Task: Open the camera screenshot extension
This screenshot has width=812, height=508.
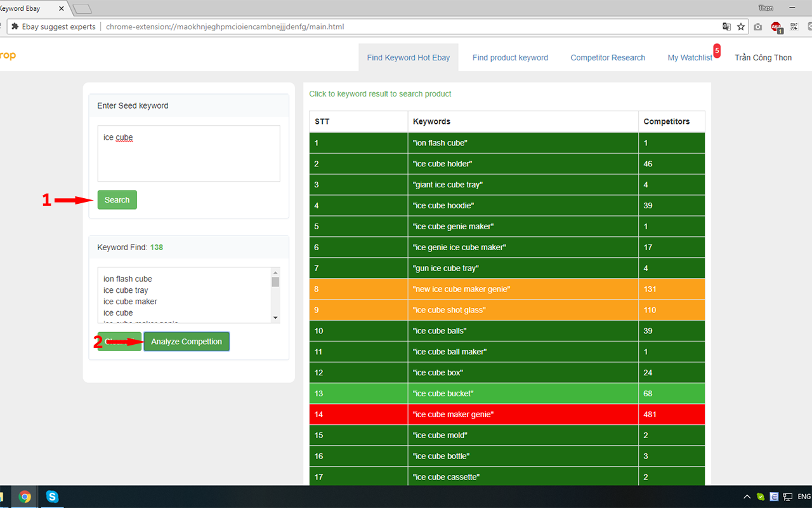Action: [758, 27]
